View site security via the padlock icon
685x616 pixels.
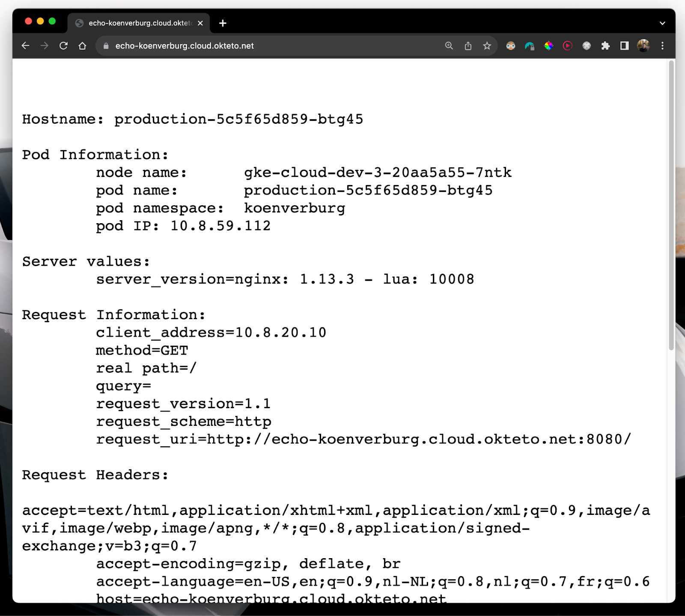105,46
